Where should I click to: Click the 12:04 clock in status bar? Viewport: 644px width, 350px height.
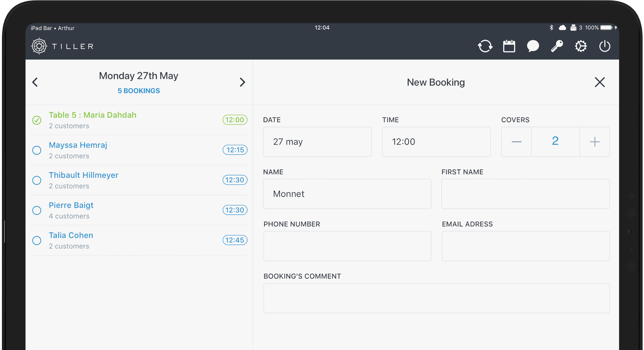point(322,28)
